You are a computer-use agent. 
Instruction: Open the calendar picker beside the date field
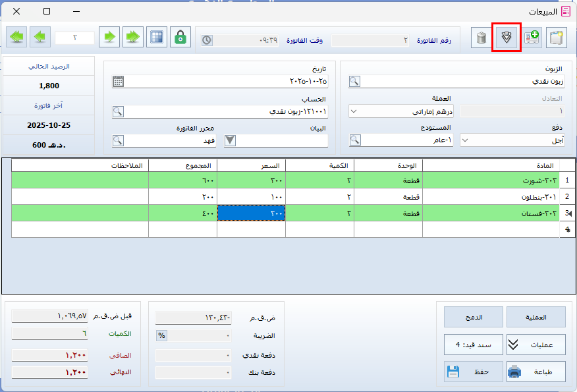[118, 82]
